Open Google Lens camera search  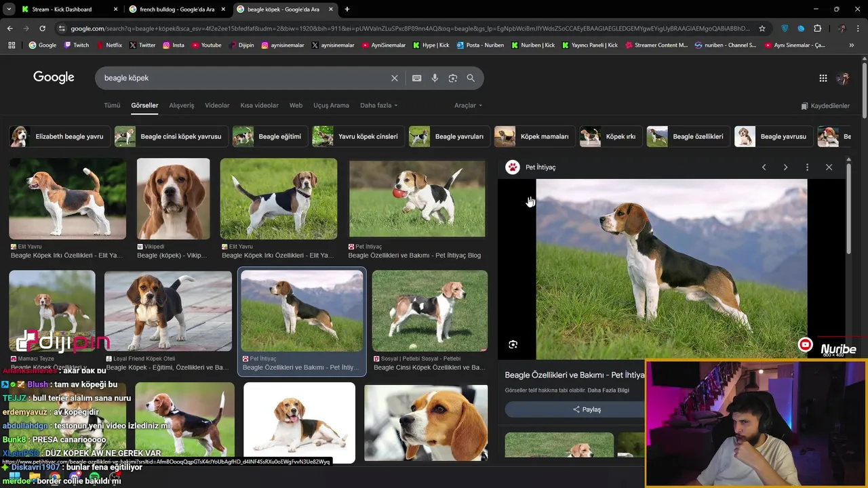click(453, 78)
